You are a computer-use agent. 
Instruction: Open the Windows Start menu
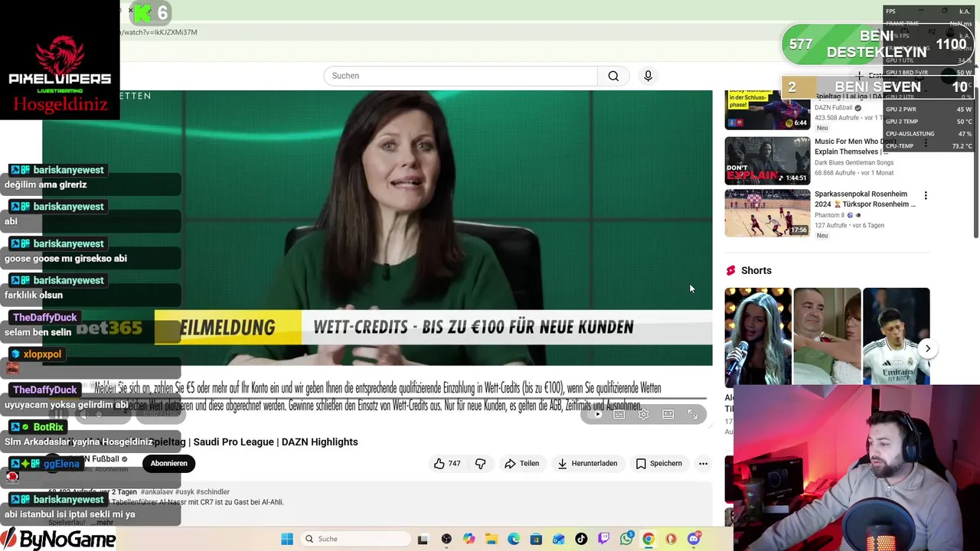287,539
